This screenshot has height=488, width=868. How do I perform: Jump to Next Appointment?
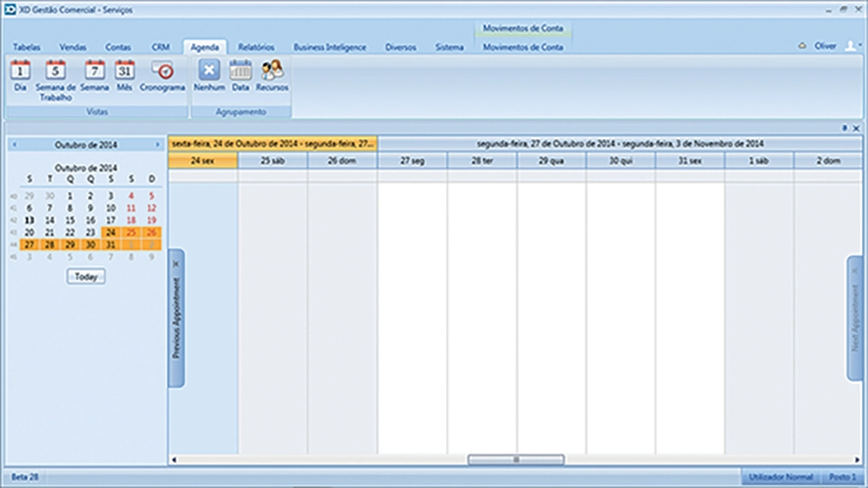[855, 319]
